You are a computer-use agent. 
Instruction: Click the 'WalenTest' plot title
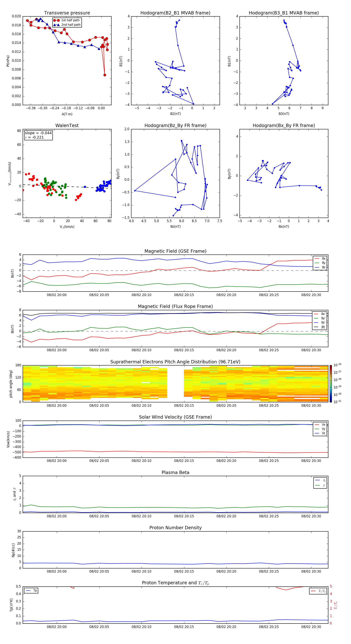tap(67, 125)
